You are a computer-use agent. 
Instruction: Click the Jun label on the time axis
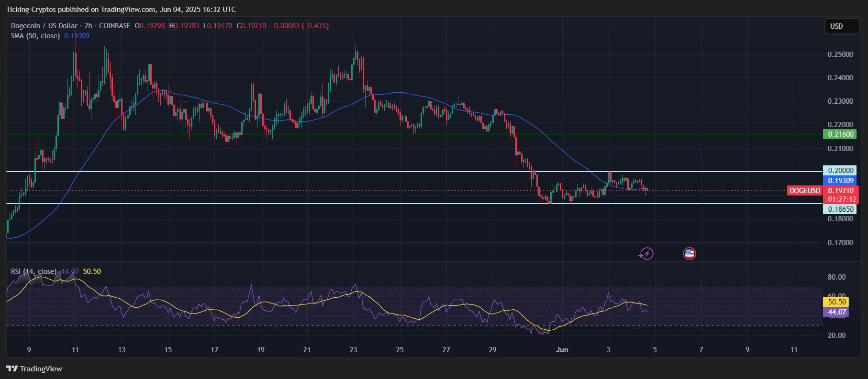pos(562,350)
